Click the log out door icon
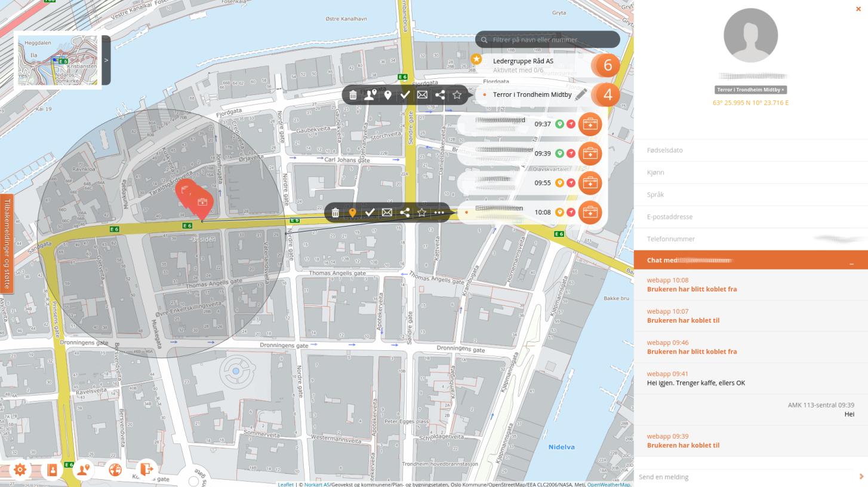The width and height of the screenshot is (868, 487). [x=146, y=470]
